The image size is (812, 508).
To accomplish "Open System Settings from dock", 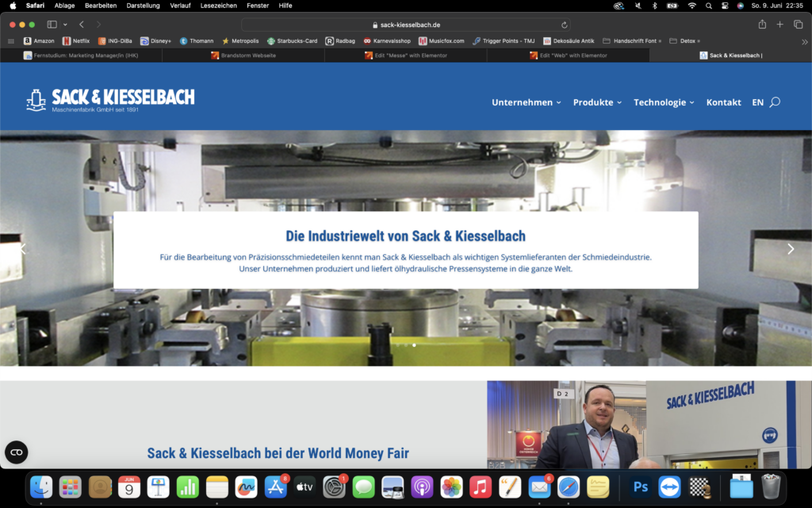I will click(x=334, y=487).
